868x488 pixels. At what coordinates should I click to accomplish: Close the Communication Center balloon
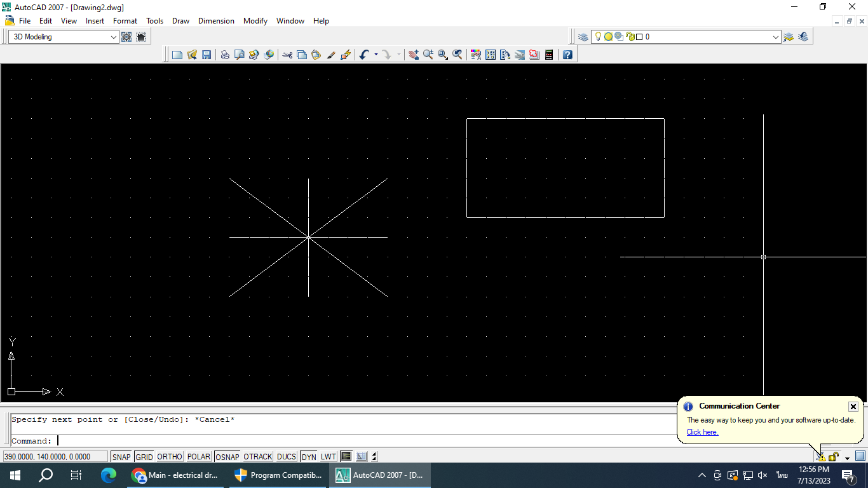(x=853, y=407)
